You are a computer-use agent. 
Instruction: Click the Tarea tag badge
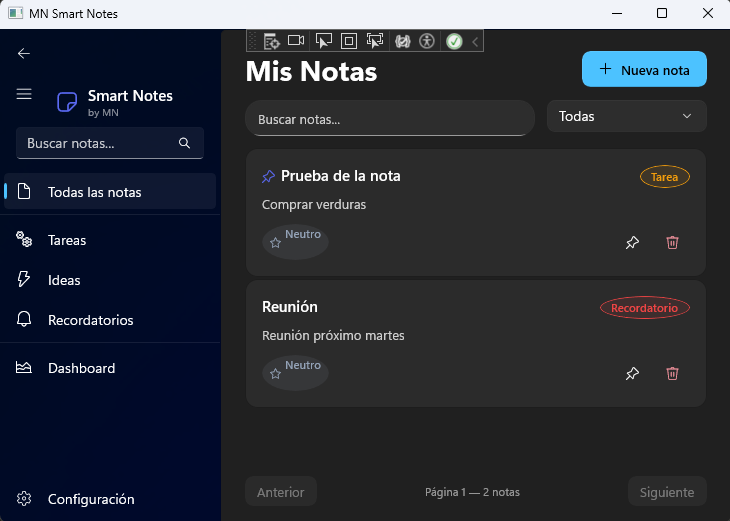[664, 177]
